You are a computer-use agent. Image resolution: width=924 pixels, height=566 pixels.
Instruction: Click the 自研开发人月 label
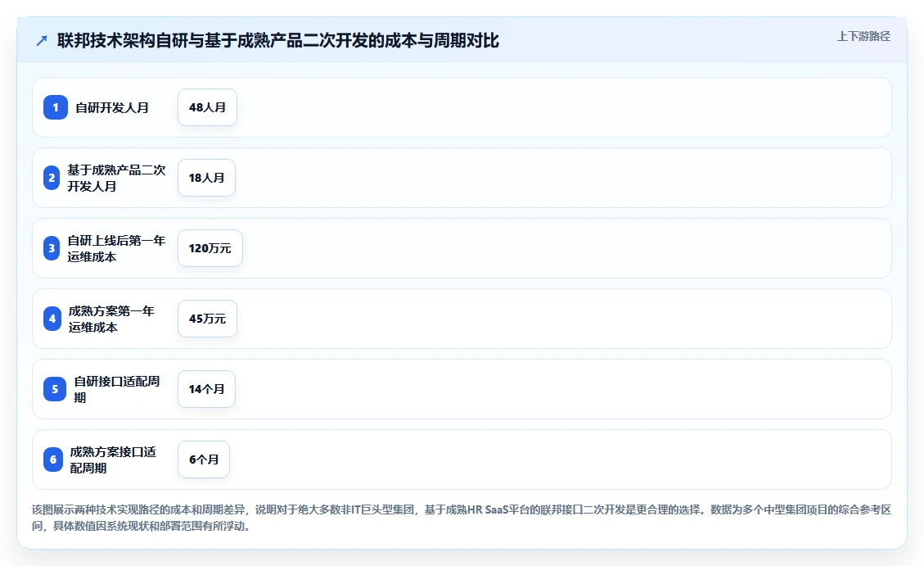(x=112, y=108)
